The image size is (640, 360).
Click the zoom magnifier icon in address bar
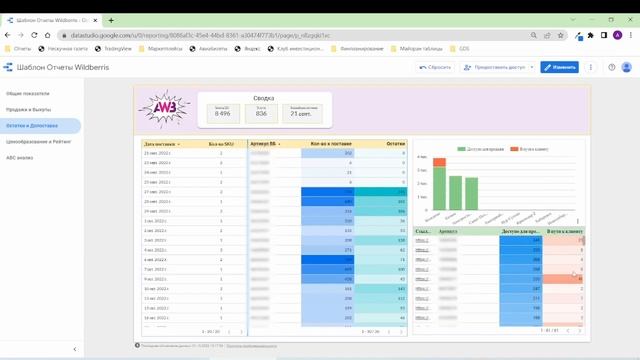coord(533,36)
